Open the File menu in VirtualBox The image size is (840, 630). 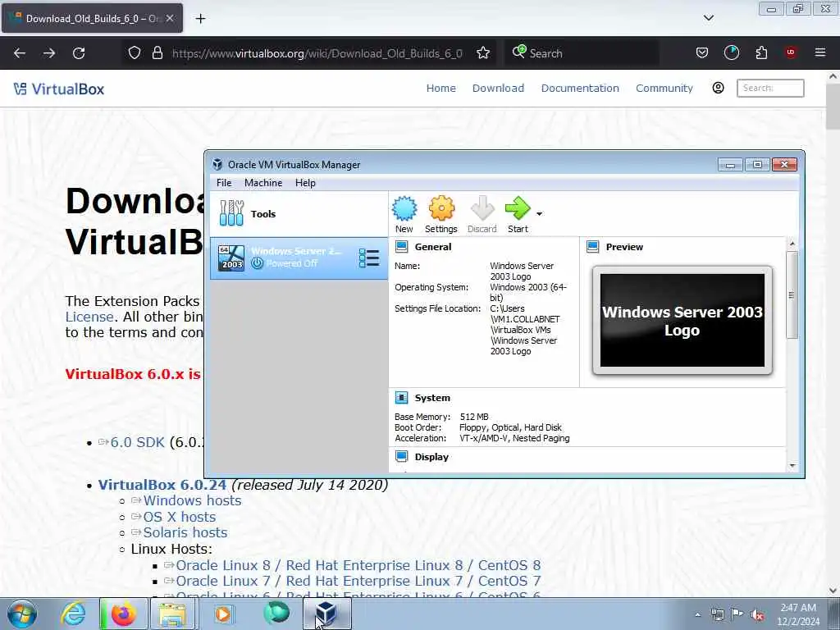click(x=224, y=183)
